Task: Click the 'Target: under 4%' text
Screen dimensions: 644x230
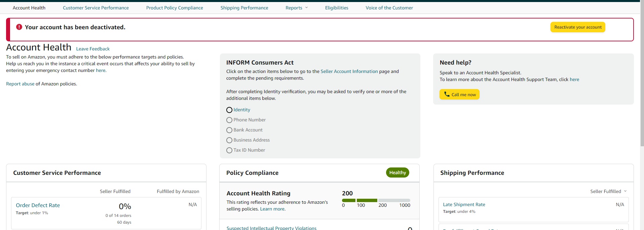Action: (459, 212)
